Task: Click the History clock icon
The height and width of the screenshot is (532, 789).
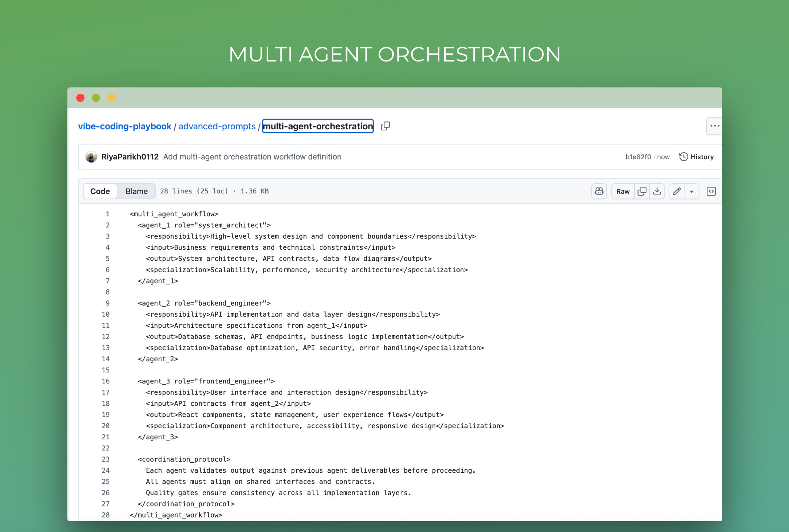Action: click(x=684, y=157)
